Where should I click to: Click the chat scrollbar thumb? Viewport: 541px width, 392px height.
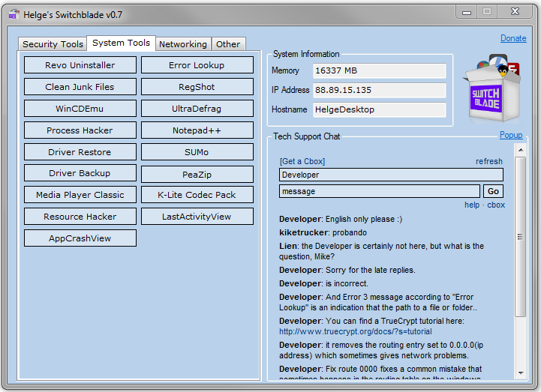coord(520,237)
